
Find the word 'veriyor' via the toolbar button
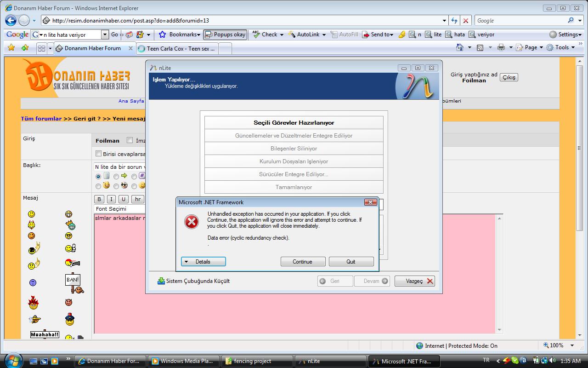click(x=481, y=34)
